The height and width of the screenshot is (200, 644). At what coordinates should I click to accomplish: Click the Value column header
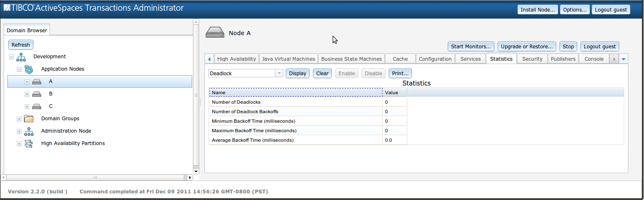pos(395,93)
